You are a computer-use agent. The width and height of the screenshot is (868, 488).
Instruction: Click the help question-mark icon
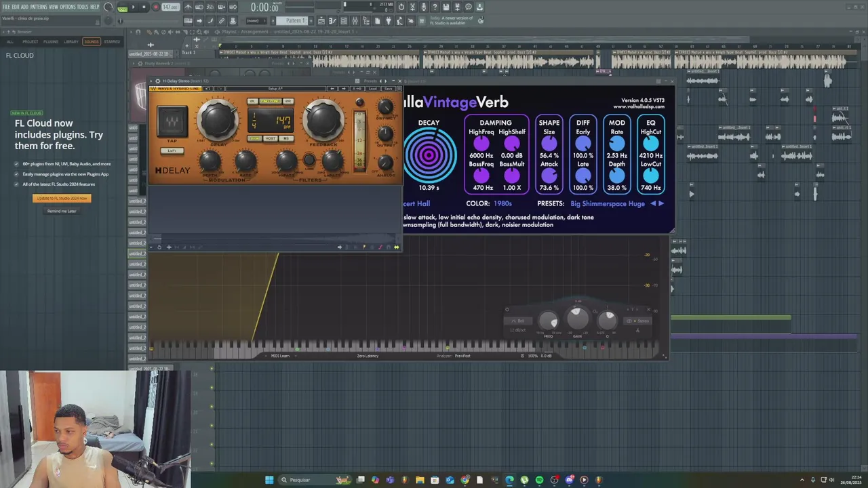[x=435, y=7]
